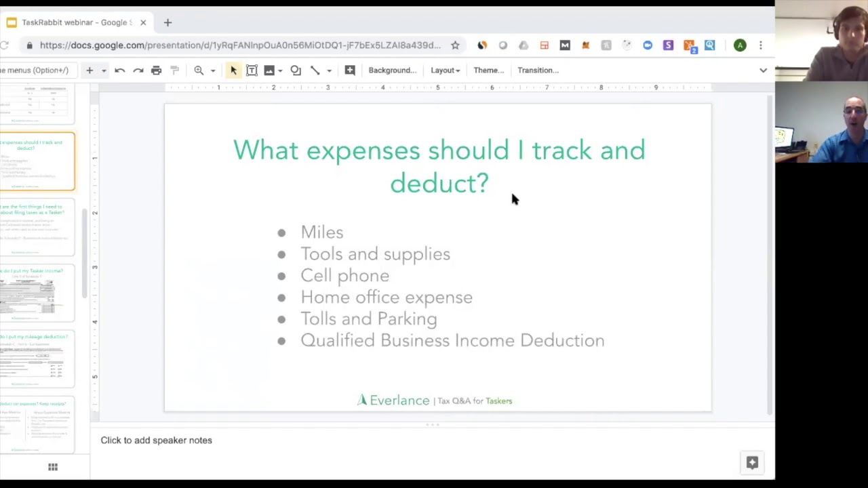Click the slide title text

pos(439,166)
